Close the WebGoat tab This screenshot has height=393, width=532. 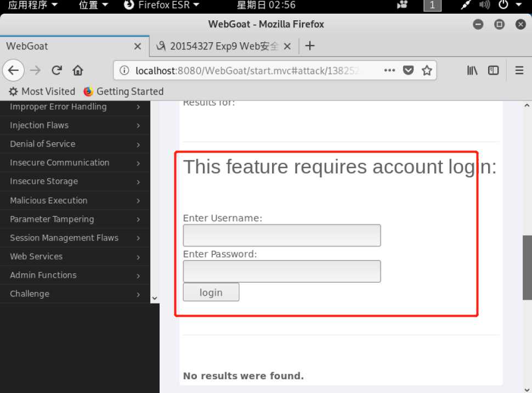tap(138, 46)
